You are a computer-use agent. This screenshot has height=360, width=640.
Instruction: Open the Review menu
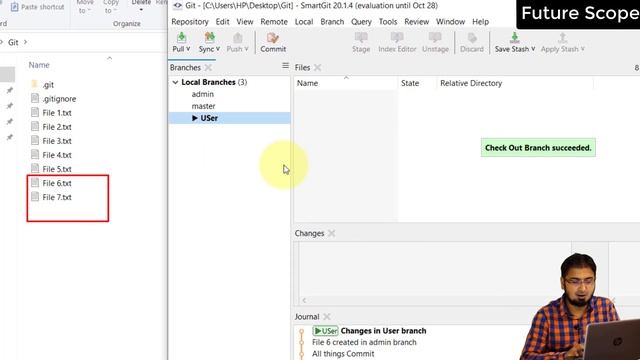tap(417, 22)
